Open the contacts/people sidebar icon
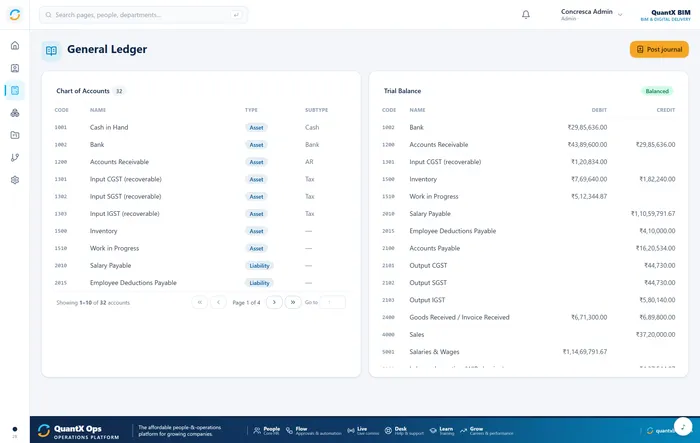This screenshot has height=443, width=700. (15, 68)
